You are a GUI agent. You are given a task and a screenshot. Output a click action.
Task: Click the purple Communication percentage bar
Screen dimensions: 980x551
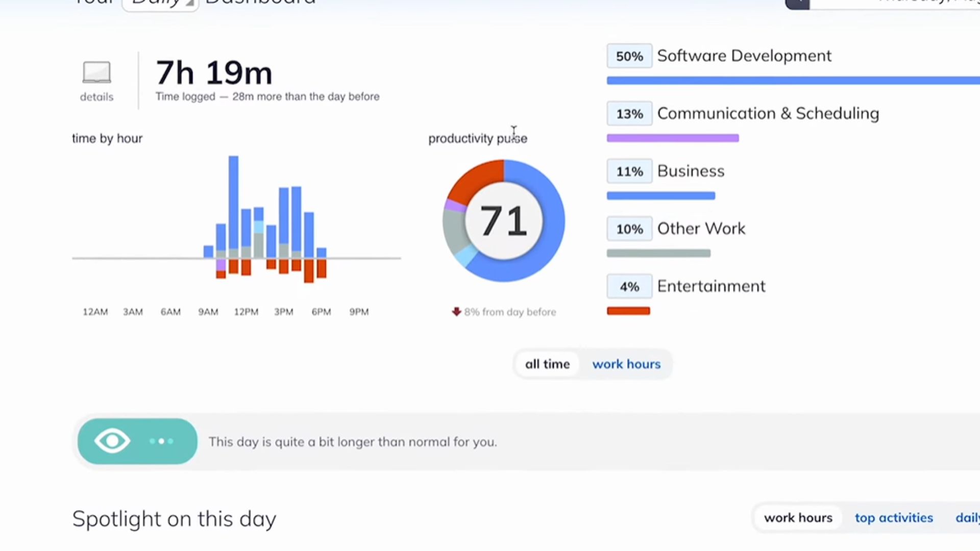[x=672, y=138]
